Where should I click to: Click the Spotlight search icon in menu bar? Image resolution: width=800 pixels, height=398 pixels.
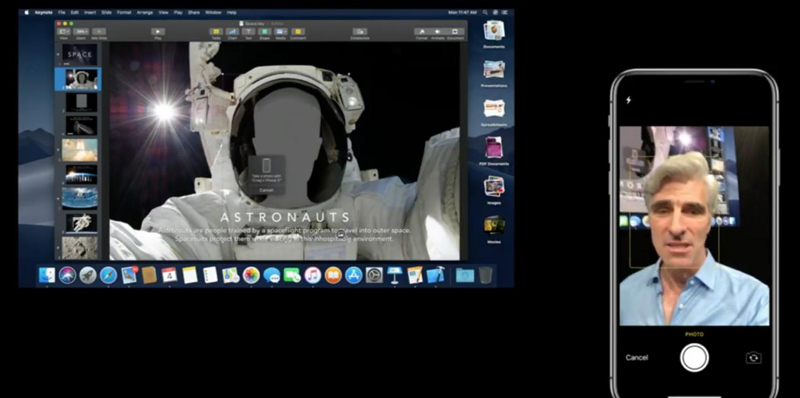pos(485,12)
